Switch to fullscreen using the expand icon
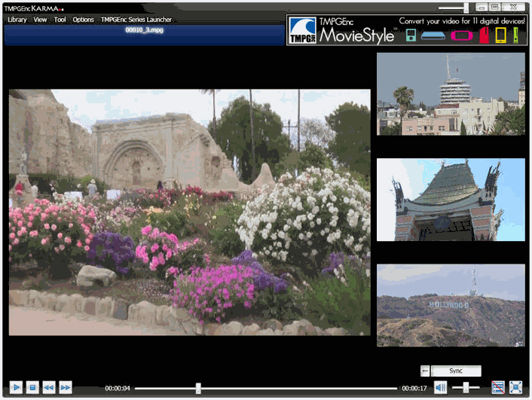532x400 pixels. click(x=515, y=387)
